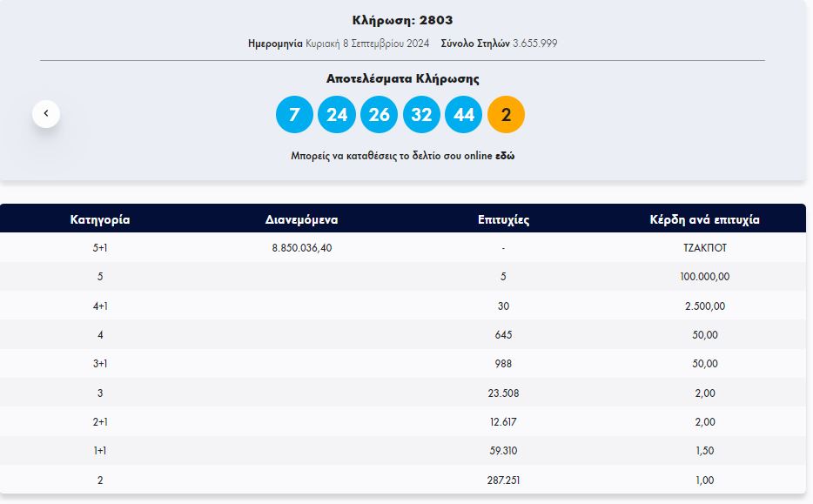Click the 8.850.036,40 distributed amount
Viewport: 813px width, 504px height.
coord(301,247)
